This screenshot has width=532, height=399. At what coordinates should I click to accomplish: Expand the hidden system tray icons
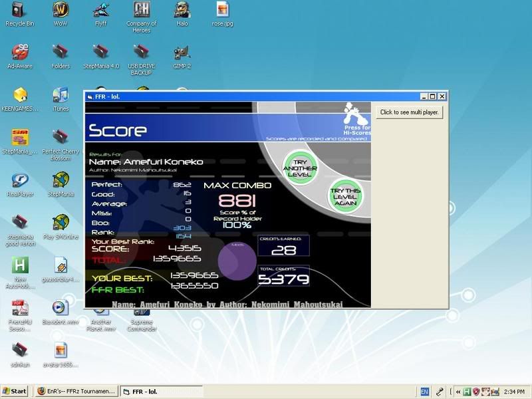coord(458,392)
